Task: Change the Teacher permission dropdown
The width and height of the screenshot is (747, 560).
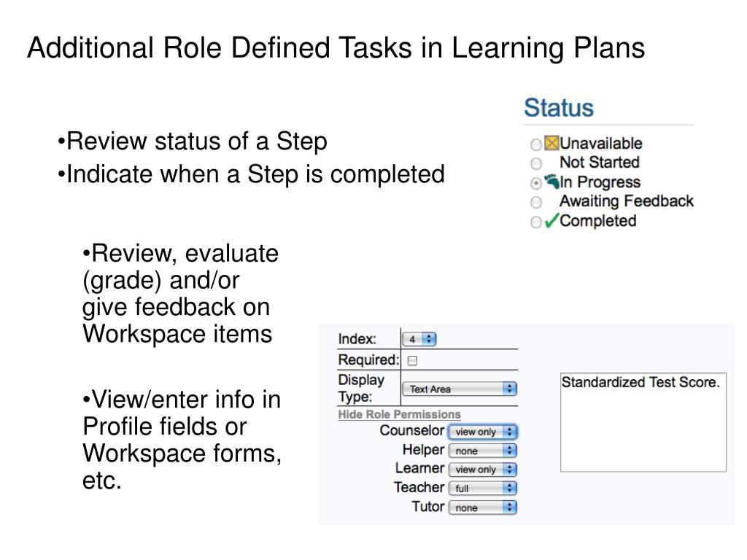Action: (482, 489)
